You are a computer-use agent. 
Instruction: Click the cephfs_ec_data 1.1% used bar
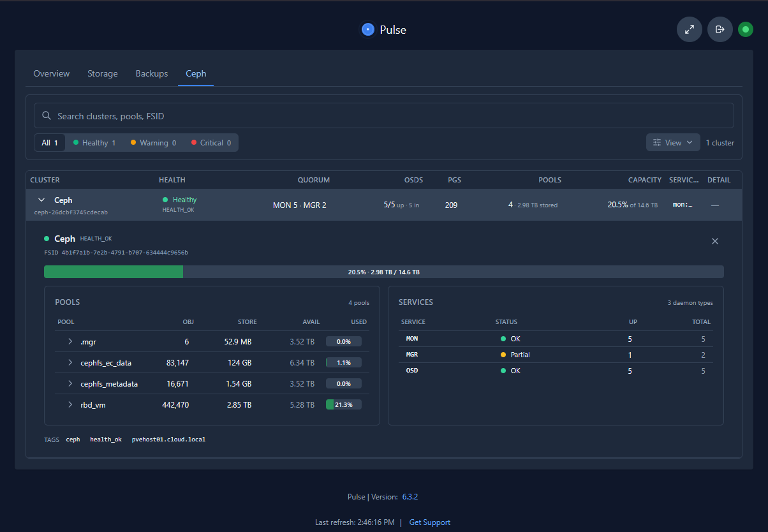pos(344,363)
